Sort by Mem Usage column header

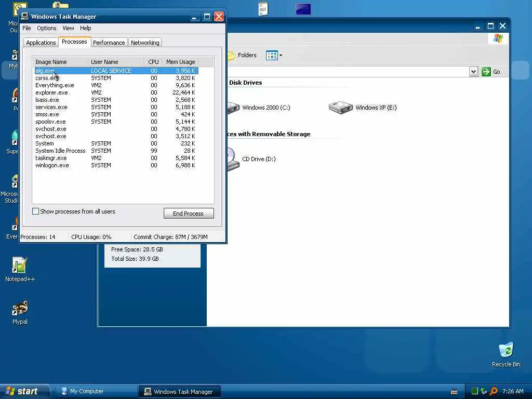180,62
